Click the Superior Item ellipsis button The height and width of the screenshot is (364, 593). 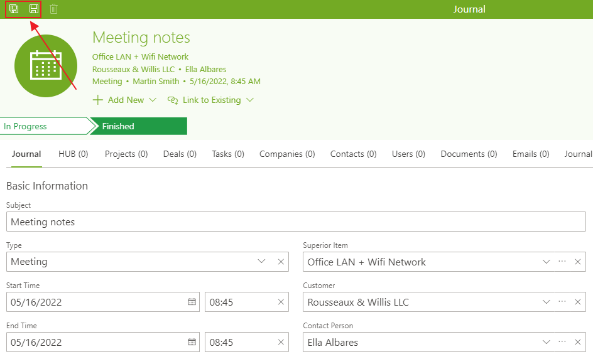click(562, 262)
